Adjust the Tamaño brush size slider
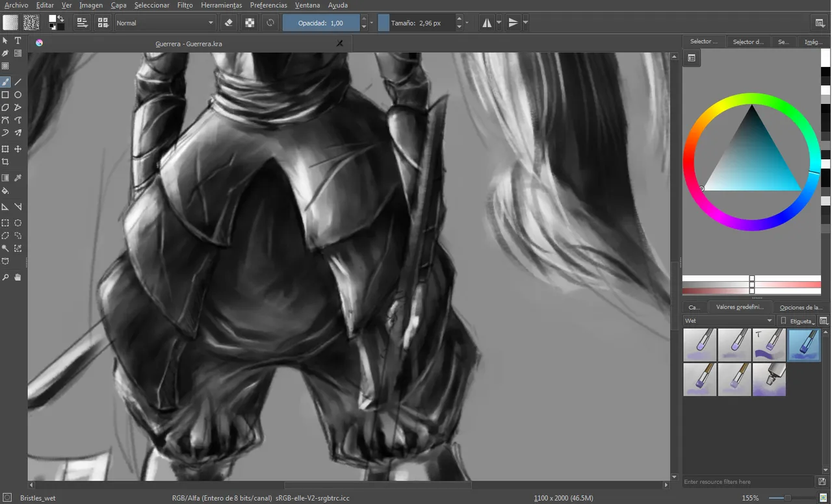The height and width of the screenshot is (504, 832). tap(417, 23)
